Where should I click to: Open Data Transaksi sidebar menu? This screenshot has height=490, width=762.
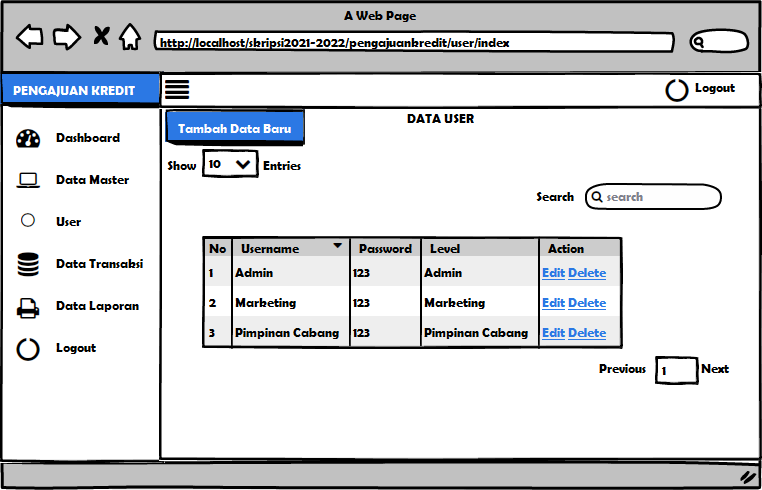[x=100, y=264]
